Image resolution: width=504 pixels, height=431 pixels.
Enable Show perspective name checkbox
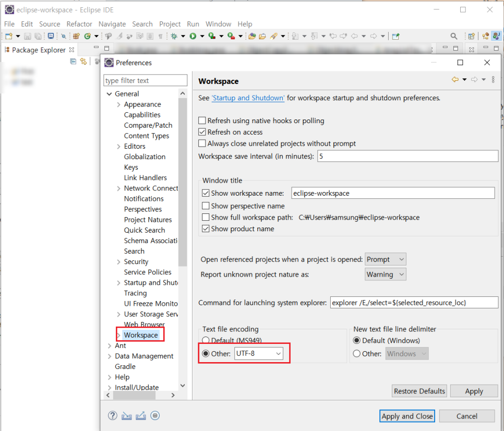click(206, 206)
